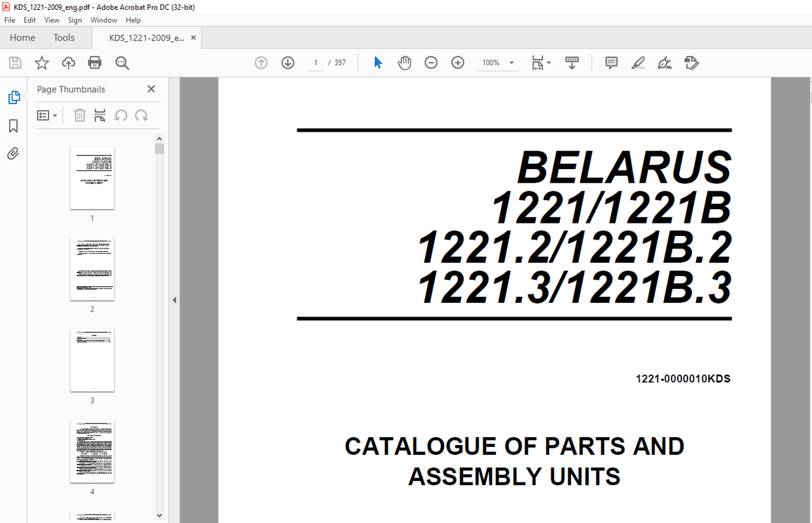812x523 pixels.
Task: Click the Attachments paperclip icon
Action: click(x=13, y=153)
